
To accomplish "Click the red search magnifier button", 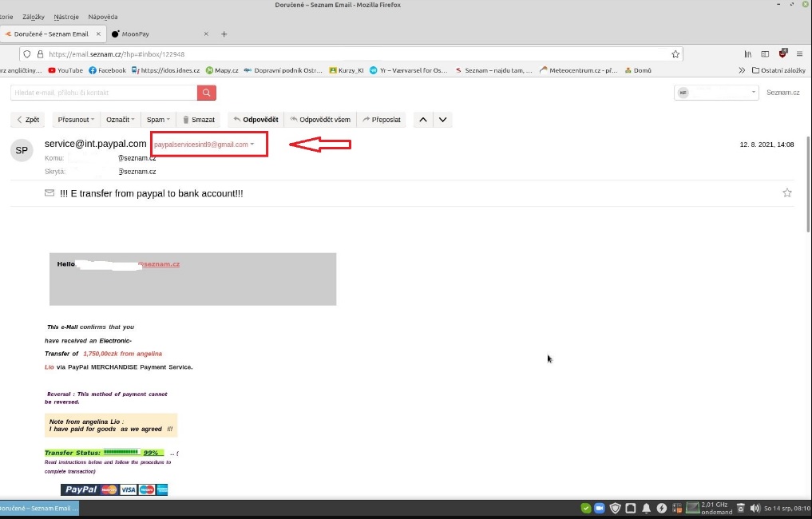I will (x=206, y=93).
